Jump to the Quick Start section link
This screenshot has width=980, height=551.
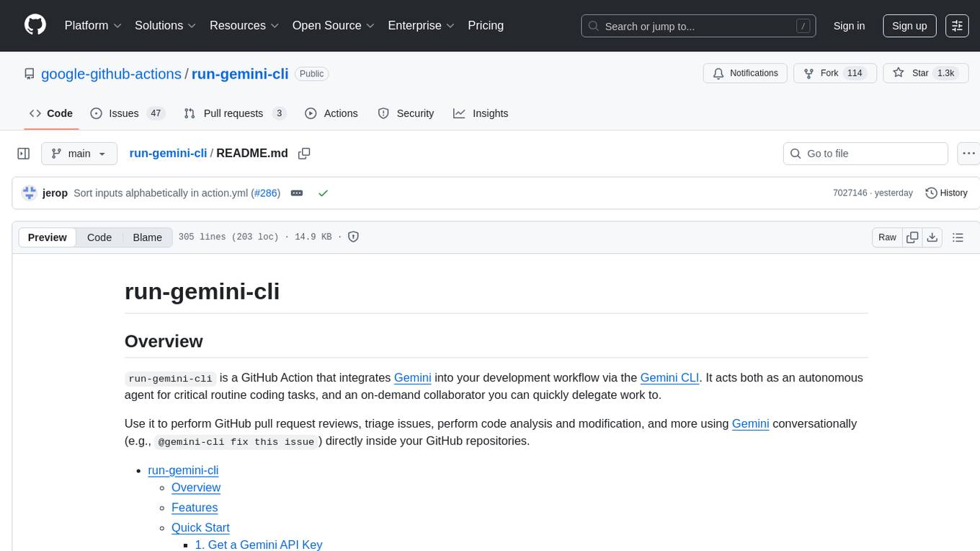[200, 528]
